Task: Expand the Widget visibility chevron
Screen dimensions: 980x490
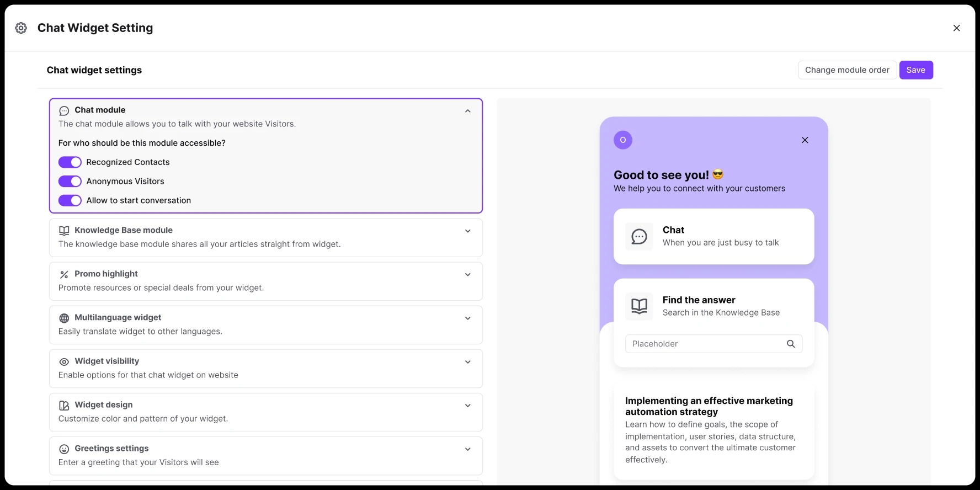Action: pyautogui.click(x=468, y=362)
